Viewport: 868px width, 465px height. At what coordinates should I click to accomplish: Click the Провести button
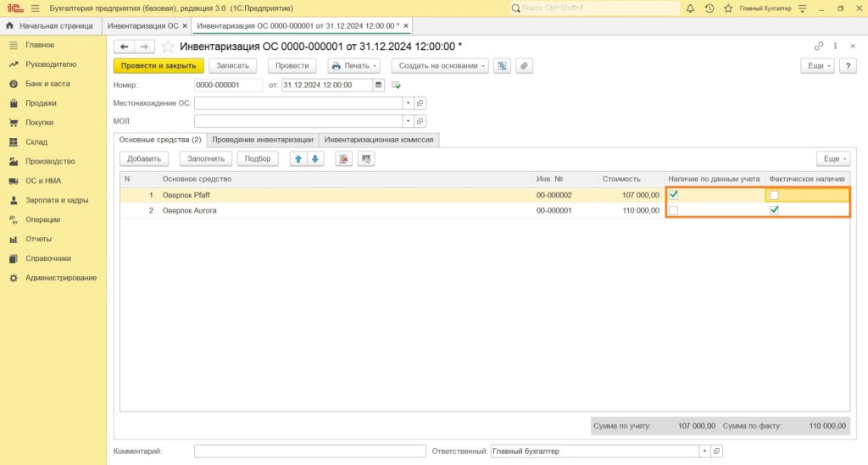click(292, 66)
